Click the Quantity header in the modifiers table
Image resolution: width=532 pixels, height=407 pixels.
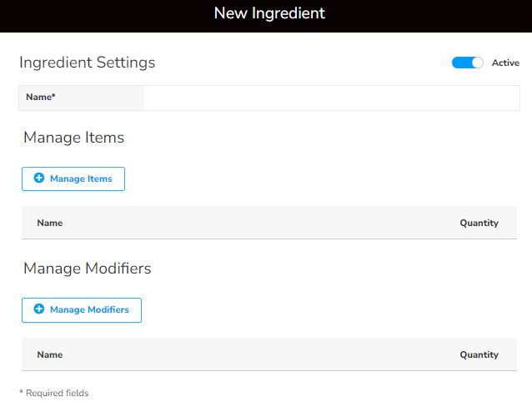[479, 354]
